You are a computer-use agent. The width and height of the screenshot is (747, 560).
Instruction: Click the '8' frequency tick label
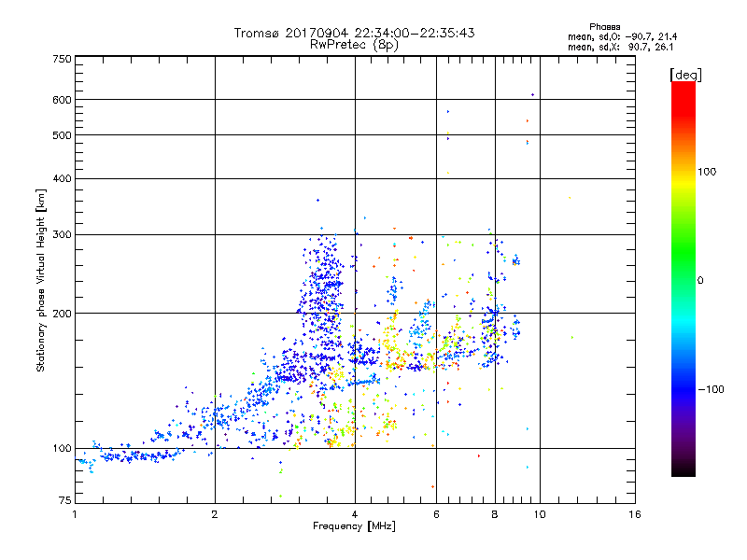click(x=495, y=514)
